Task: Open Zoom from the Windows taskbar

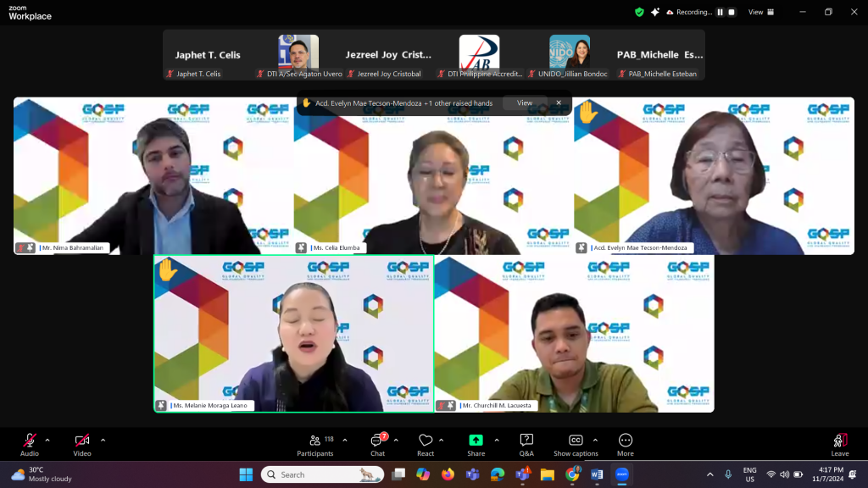Action: pos(621,474)
